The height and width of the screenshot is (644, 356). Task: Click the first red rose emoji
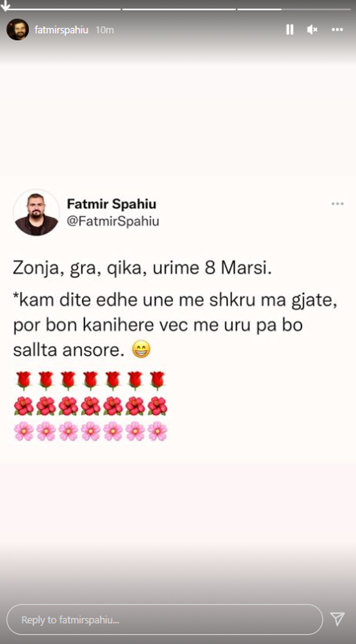click(24, 380)
